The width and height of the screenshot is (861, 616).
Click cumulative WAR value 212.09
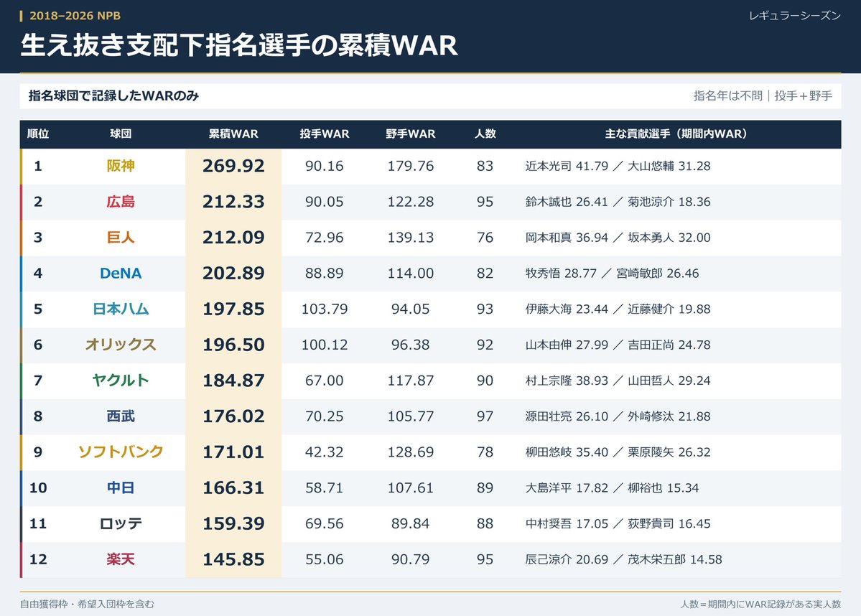click(x=233, y=237)
